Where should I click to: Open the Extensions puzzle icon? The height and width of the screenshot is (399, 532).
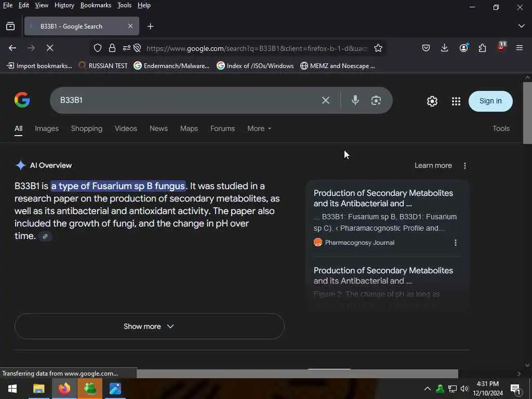pyautogui.click(x=482, y=48)
